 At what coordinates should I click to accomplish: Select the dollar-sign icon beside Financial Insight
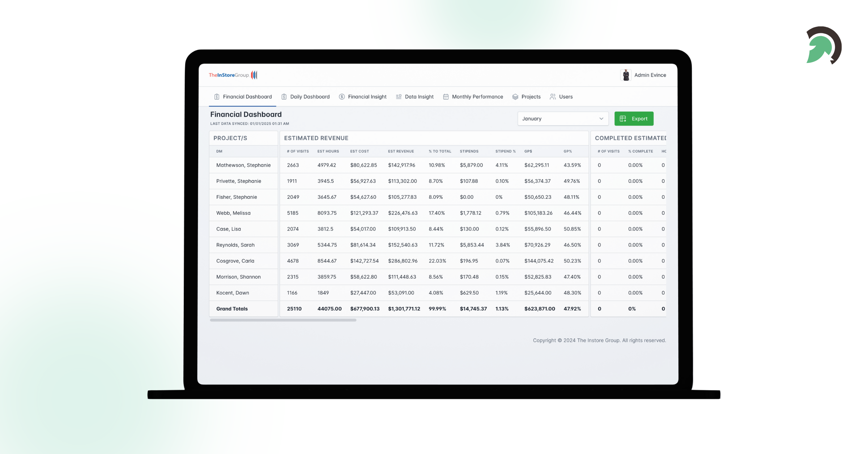tap(341, 97)
